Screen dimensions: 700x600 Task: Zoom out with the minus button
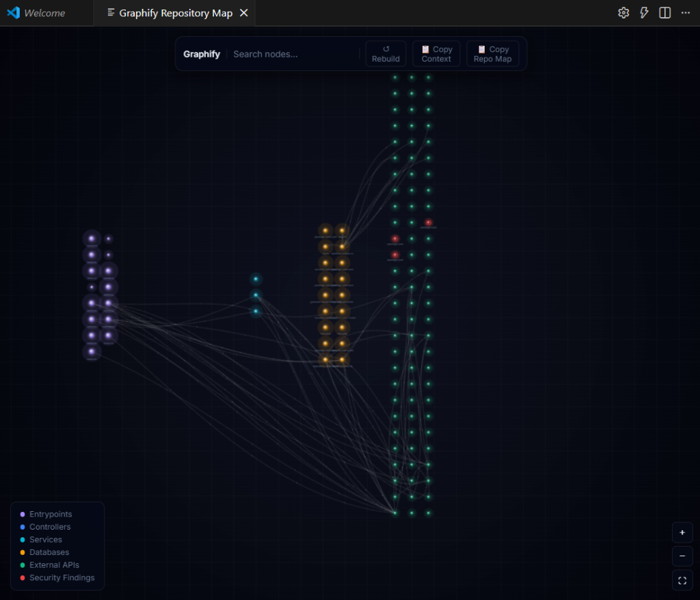682,556
